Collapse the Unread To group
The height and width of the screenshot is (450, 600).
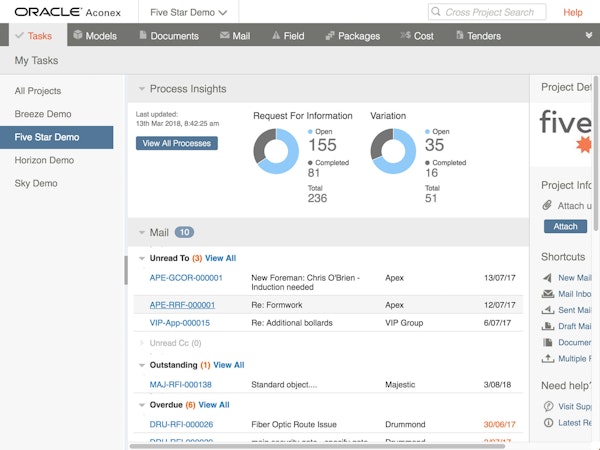tap(142, 258)
